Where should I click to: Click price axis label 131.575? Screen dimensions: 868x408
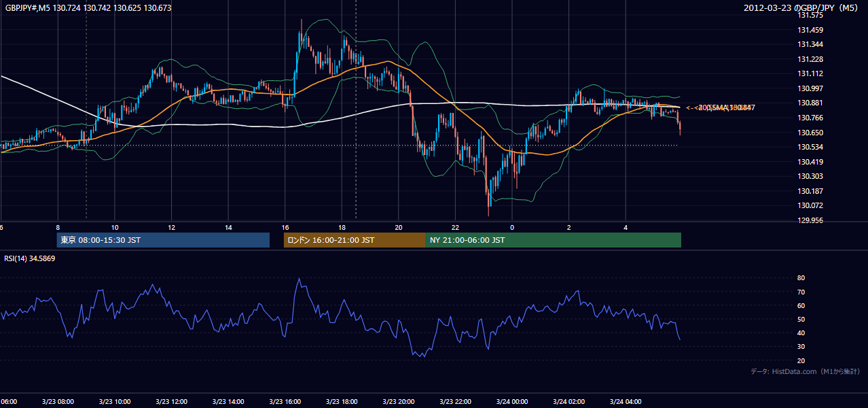coord(810,15)
